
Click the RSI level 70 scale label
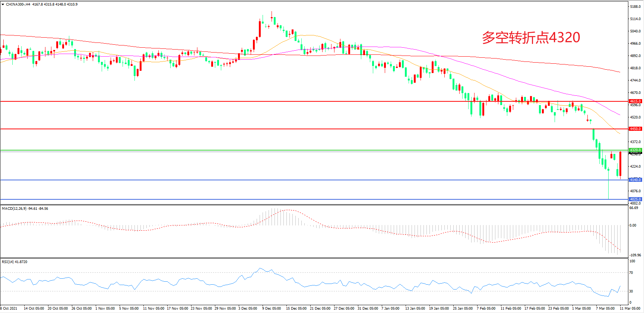click(x=631, y=273)
